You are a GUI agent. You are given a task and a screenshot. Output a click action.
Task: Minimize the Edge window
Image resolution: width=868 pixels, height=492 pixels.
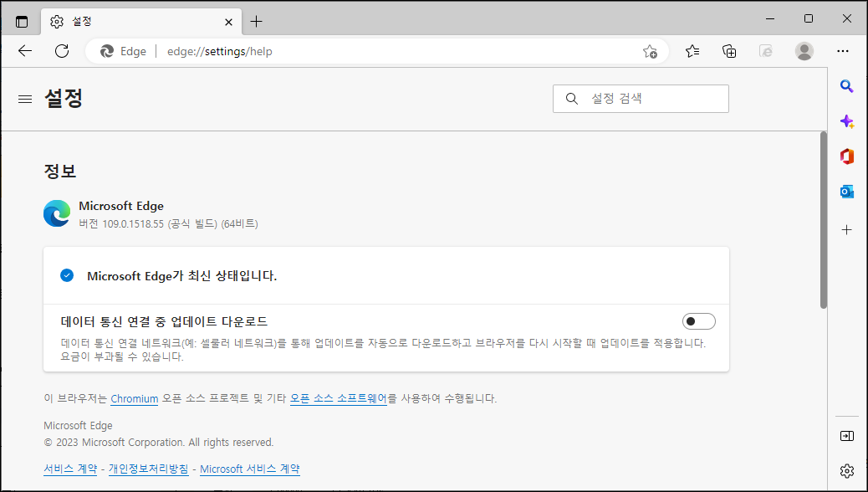[x=770, y=19]
